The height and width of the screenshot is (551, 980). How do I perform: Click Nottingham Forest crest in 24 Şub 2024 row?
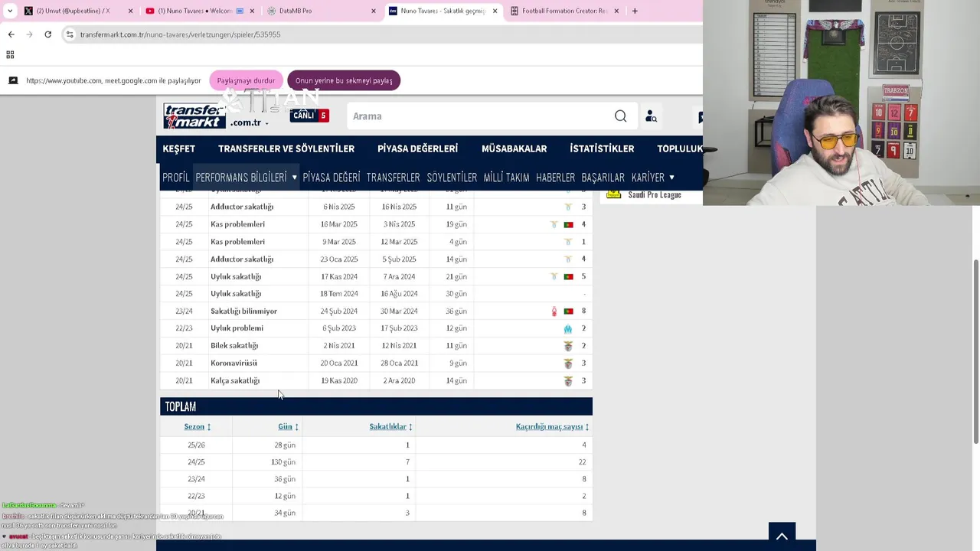(554, 311)
